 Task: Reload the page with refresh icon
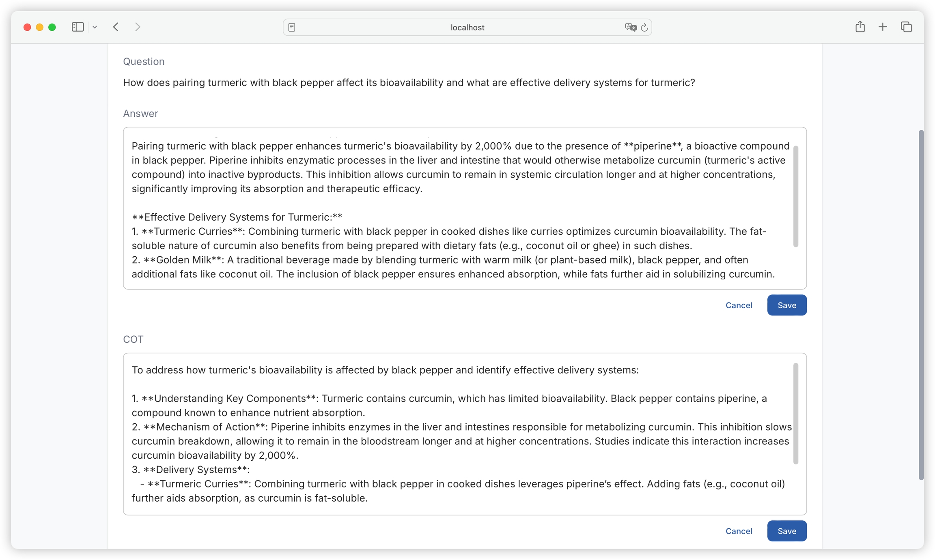click(644, 27)
